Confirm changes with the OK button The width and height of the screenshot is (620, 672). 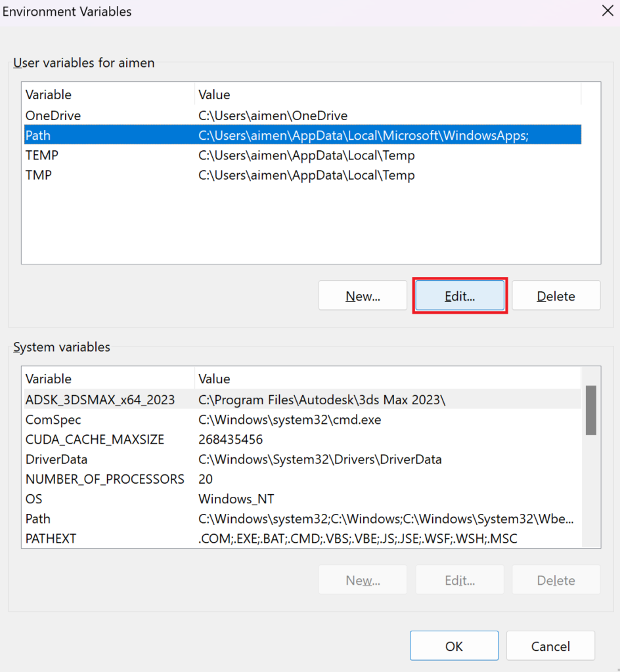click(x=454, y=645)
